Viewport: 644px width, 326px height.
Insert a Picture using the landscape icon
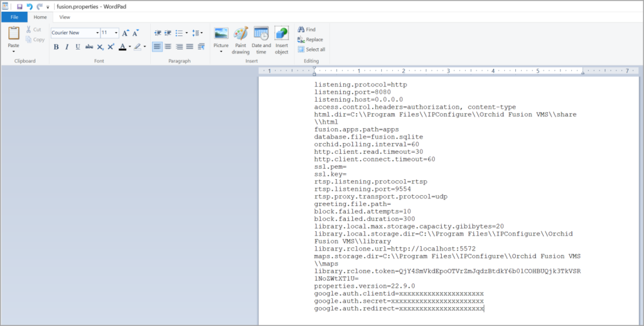click(221, 34)
